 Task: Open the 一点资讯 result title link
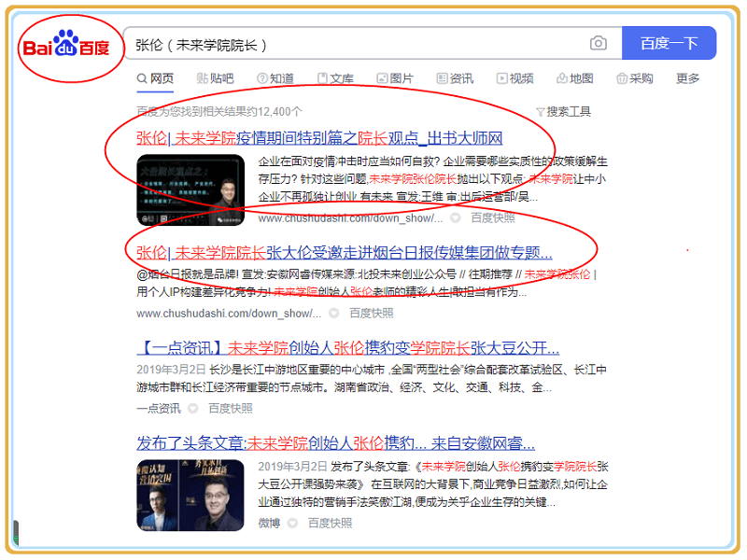(347, 347)
